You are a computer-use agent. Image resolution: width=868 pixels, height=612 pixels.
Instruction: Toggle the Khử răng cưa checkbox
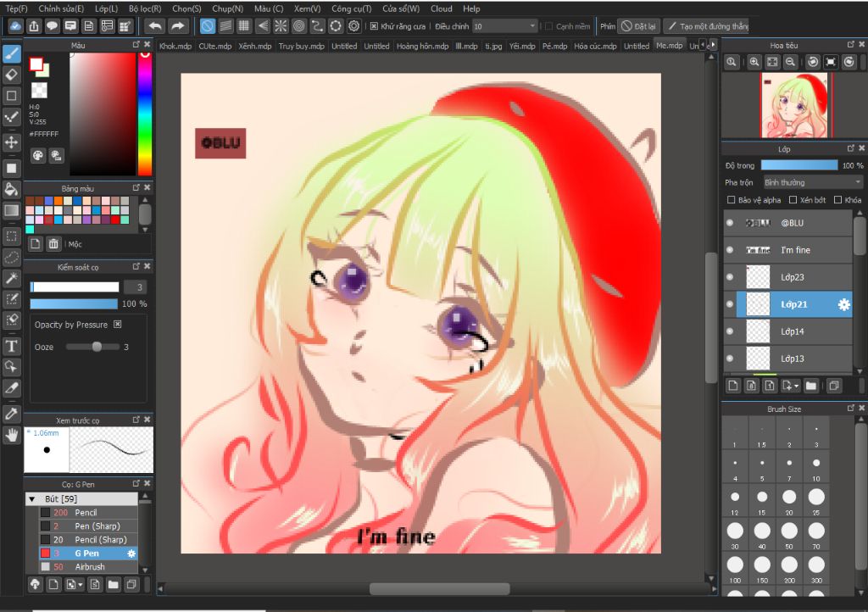374,26
